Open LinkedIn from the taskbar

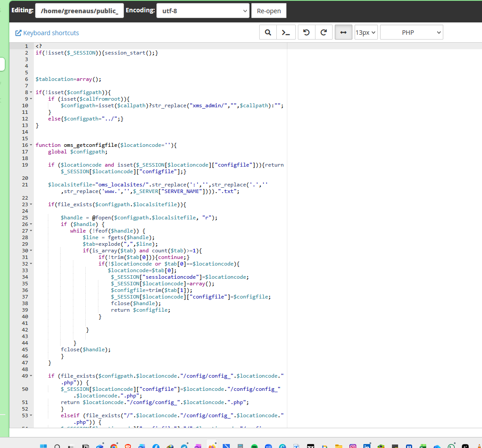pyautogui.click(x=367, y=446)
